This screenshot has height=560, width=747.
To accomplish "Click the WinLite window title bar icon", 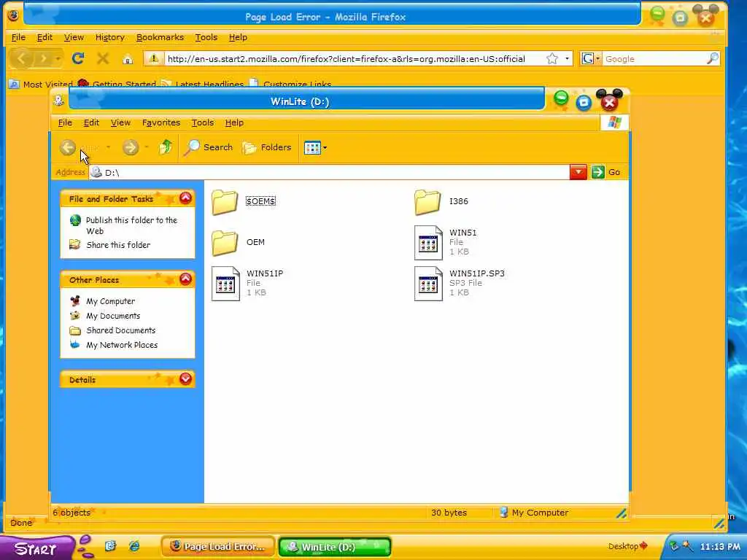I will point(59,101).
